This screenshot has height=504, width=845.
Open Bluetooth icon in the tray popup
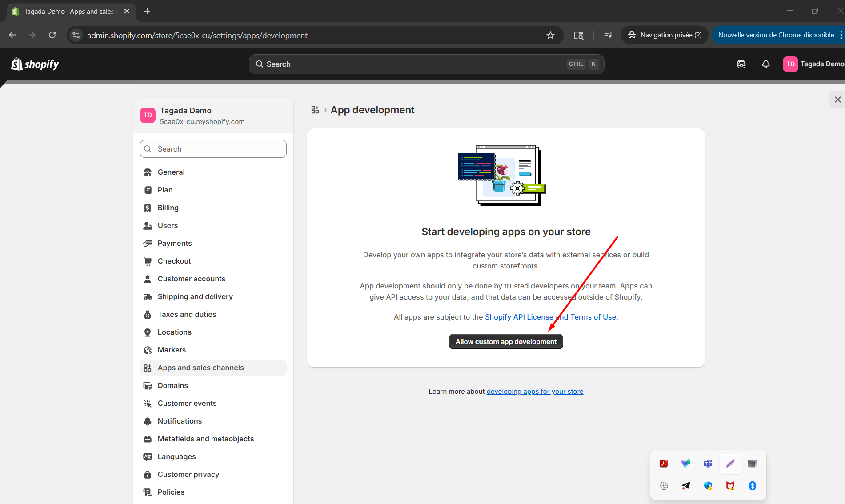click(752, 486)
